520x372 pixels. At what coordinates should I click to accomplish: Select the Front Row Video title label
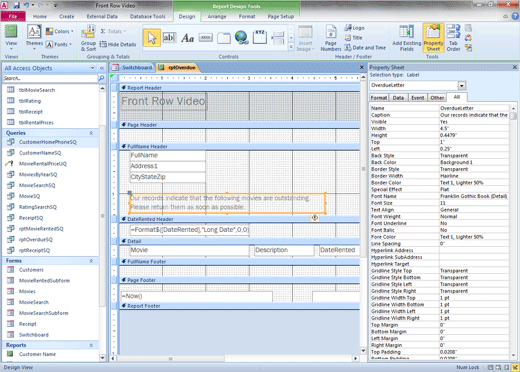(x=163, y=101)
